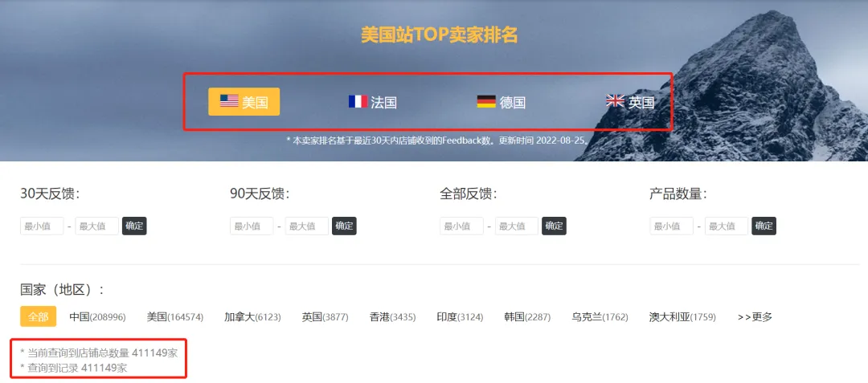The width and height of the screenshot is (868, 383).
Task: Filter by 印度(3124)
Action: click(460, 317)
